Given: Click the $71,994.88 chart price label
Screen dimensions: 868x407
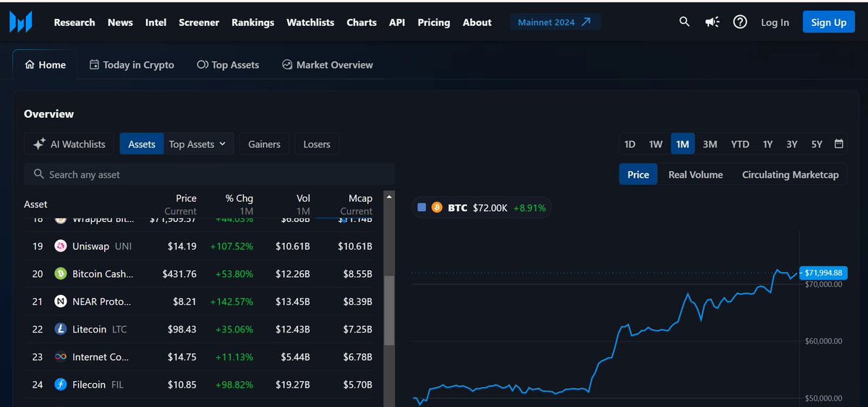Looking at the screenshot, I should tap(823, 273).
